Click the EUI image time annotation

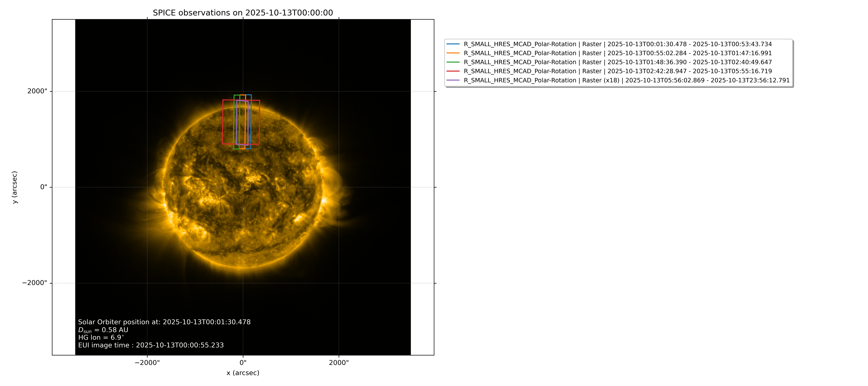(151, 345)
